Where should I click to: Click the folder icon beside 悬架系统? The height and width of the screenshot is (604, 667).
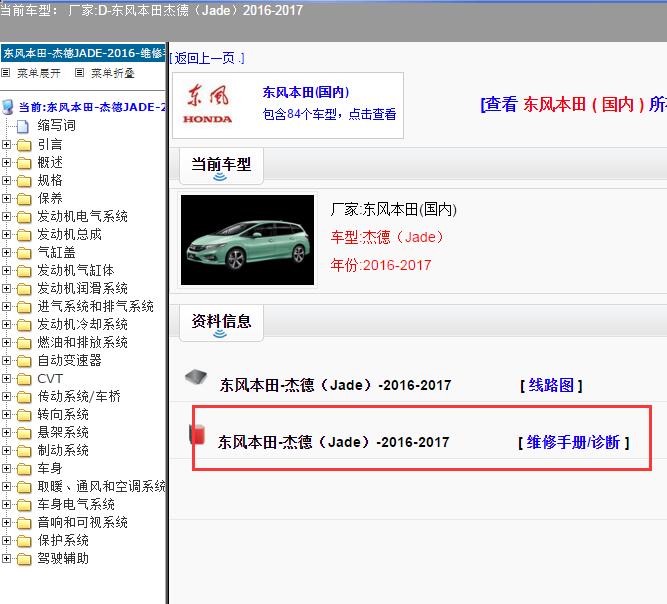24,433
